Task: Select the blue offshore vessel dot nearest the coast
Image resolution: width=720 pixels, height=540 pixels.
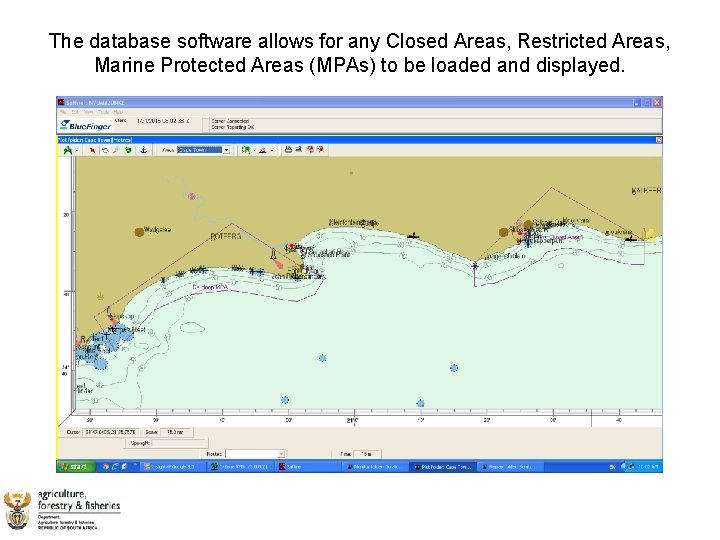Action: coord(323,358)
